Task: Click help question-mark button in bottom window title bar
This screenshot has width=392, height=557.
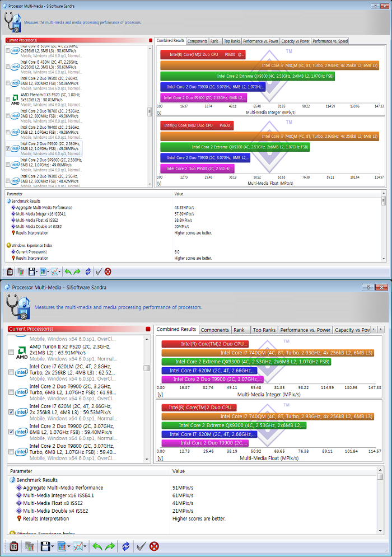Action: pos(368,287)
